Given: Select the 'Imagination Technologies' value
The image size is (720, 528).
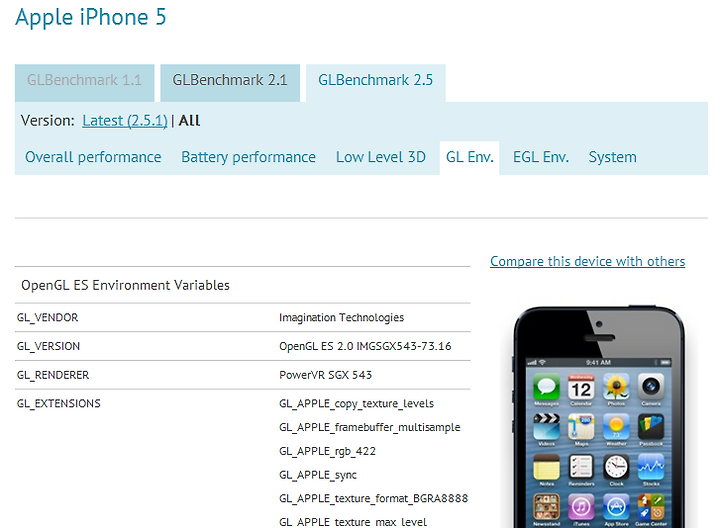Looking at the screenshot, I should 342,318.
